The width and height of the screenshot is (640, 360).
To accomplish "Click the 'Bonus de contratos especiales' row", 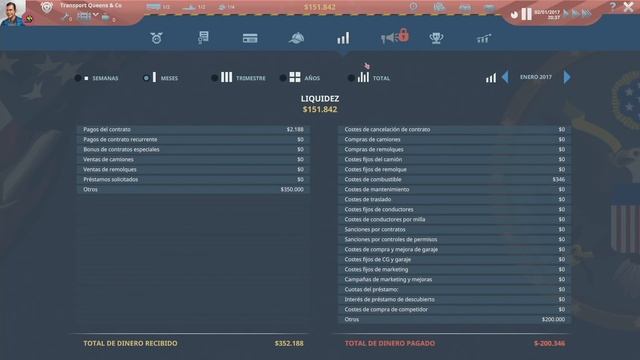I will [193, 149].
